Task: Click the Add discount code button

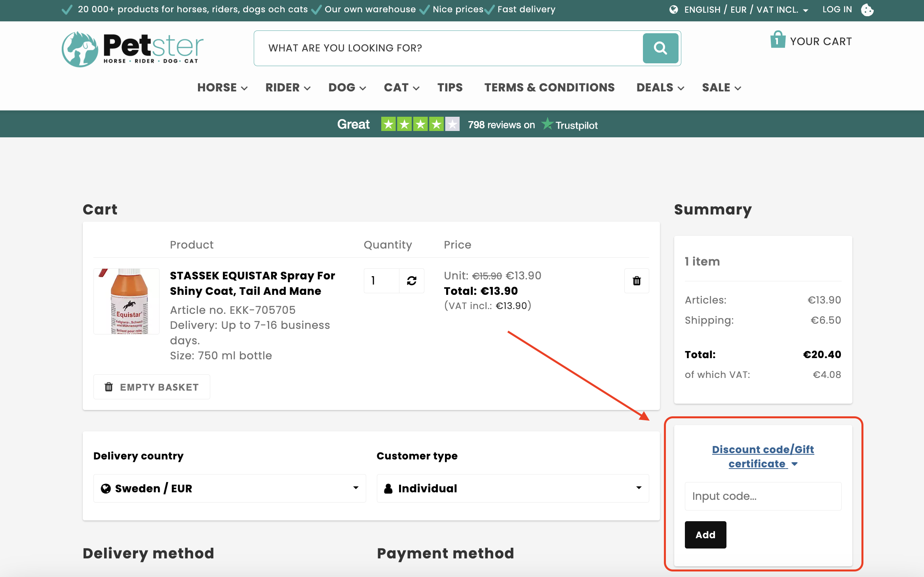Action: pos(705,534)
